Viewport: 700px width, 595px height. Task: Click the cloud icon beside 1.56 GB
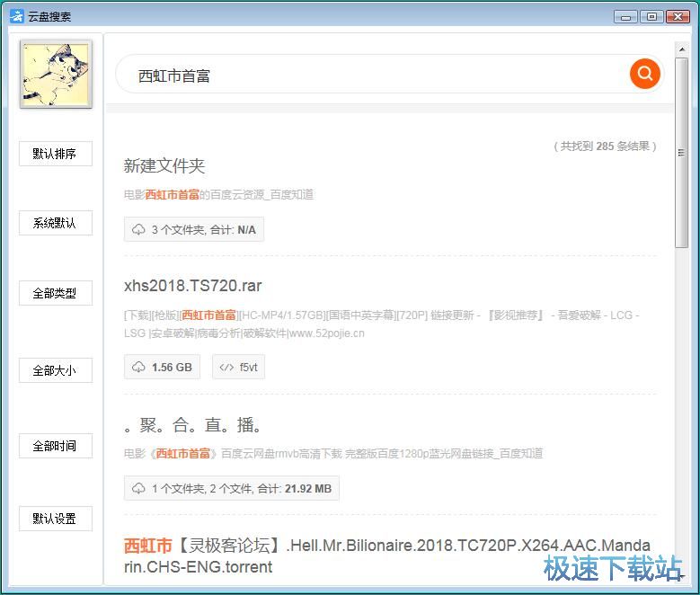(x=138, y=368)
